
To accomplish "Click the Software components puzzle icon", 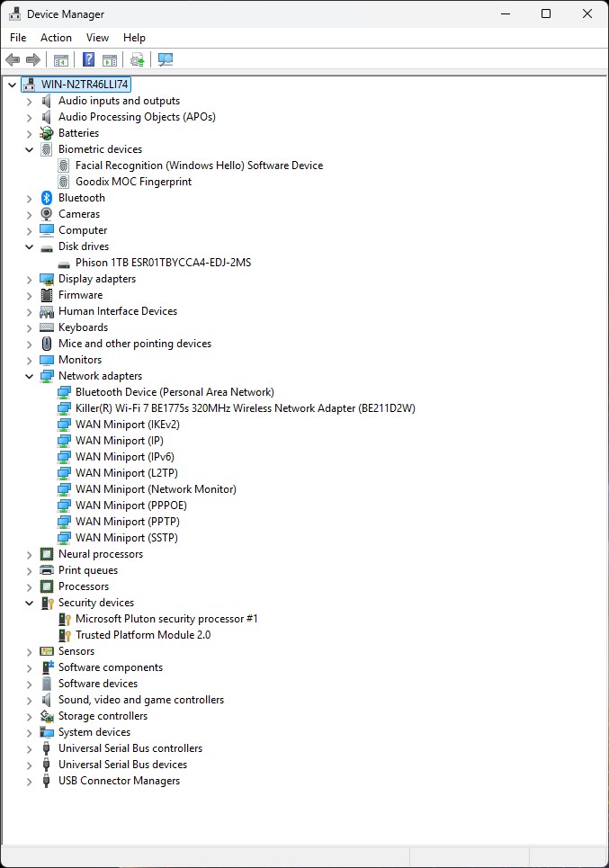I will 47,667.
